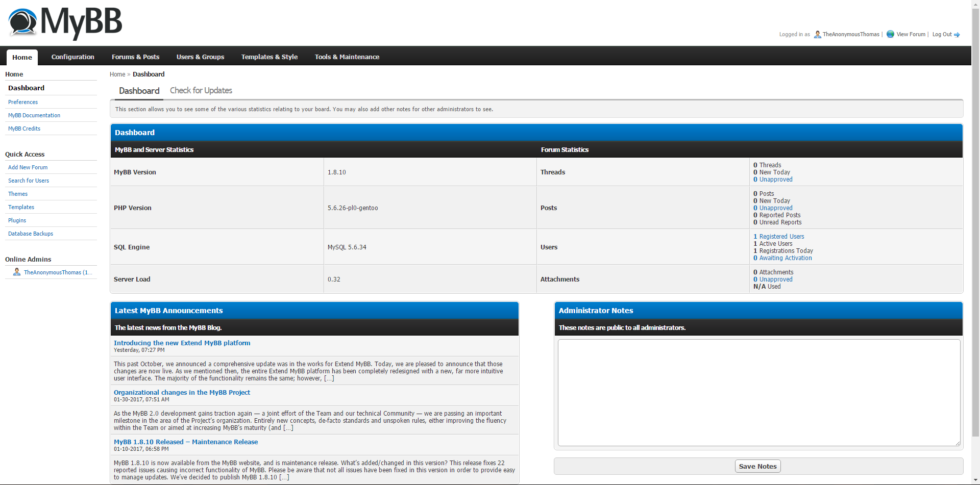Click the admin avatar icon under Online Admins

pyautogui.click(x=17, y=272)
